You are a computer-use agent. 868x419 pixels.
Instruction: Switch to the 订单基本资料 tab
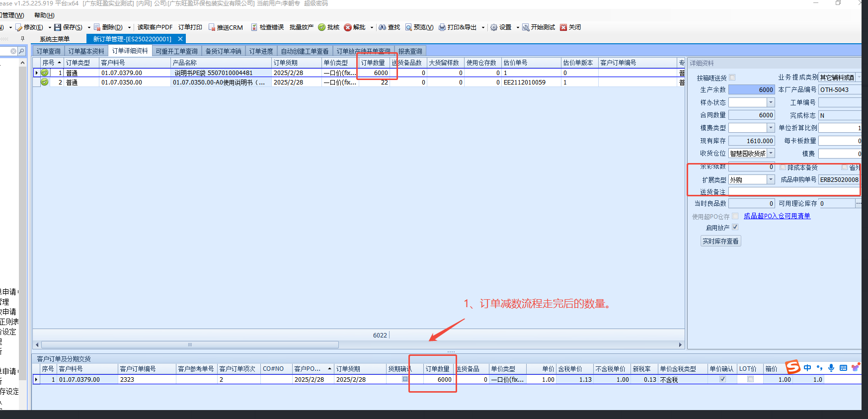click(86, 51)
